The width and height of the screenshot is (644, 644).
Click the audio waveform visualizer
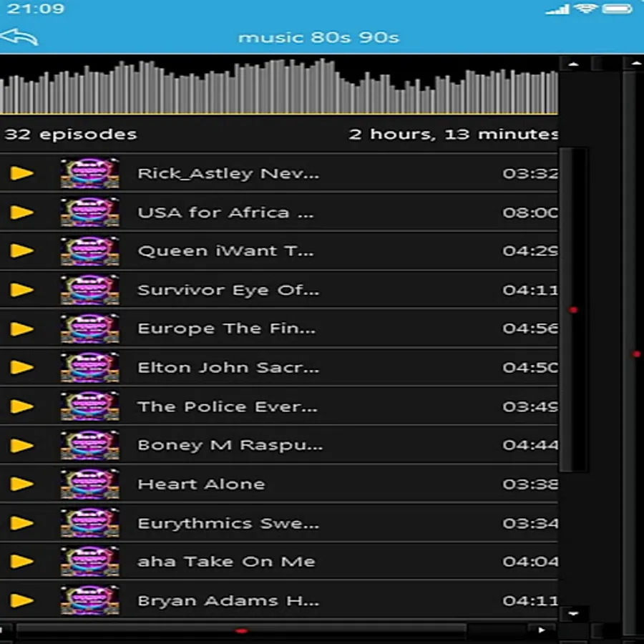pos(279,87)
